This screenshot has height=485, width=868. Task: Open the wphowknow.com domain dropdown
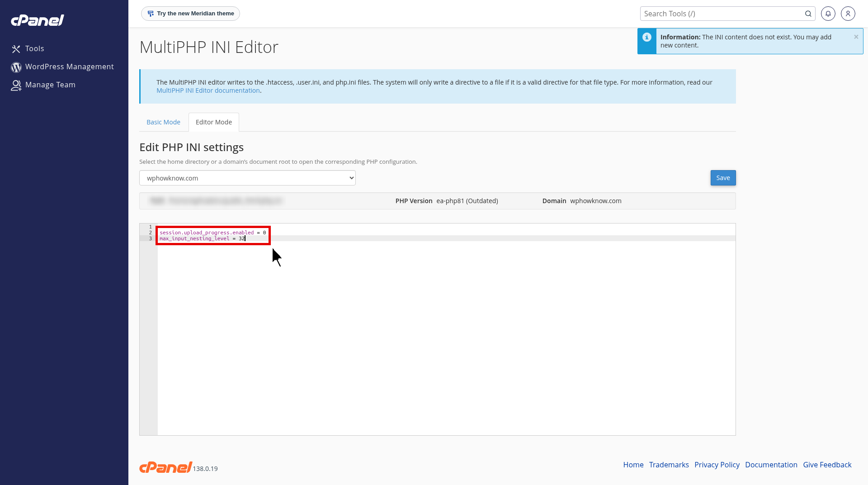pos(247,178)
